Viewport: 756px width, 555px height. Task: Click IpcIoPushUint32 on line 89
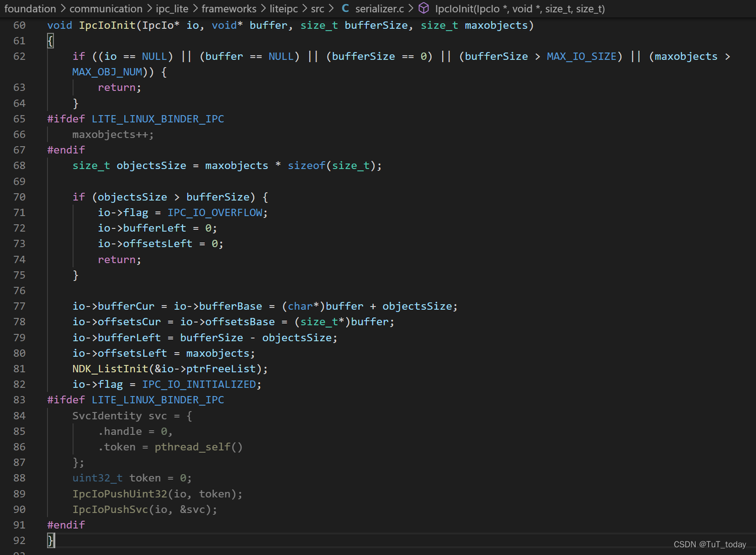click(120, 494)
